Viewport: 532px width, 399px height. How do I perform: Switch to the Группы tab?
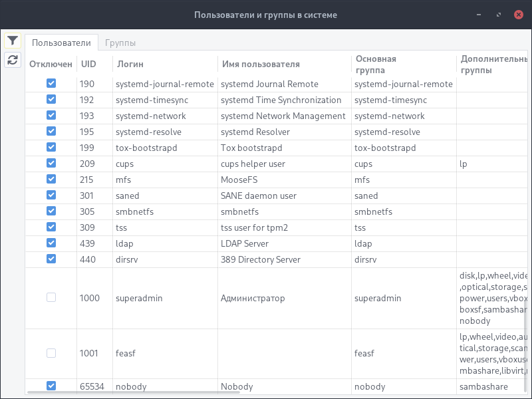(x=120, y=43)
